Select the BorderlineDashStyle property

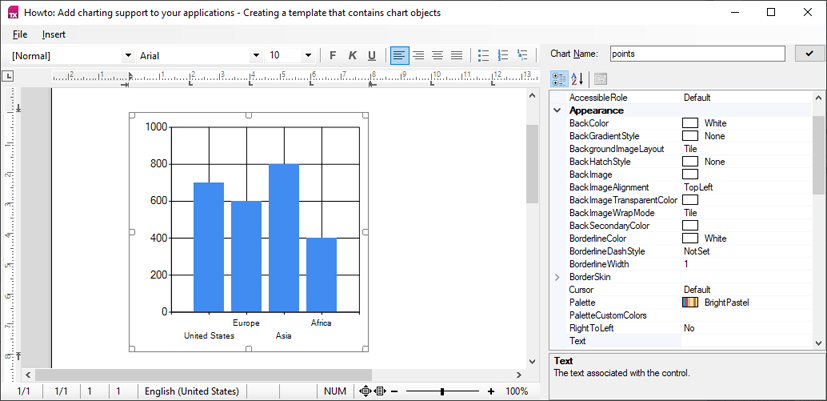pyautogui.click(x=689, y=251)
